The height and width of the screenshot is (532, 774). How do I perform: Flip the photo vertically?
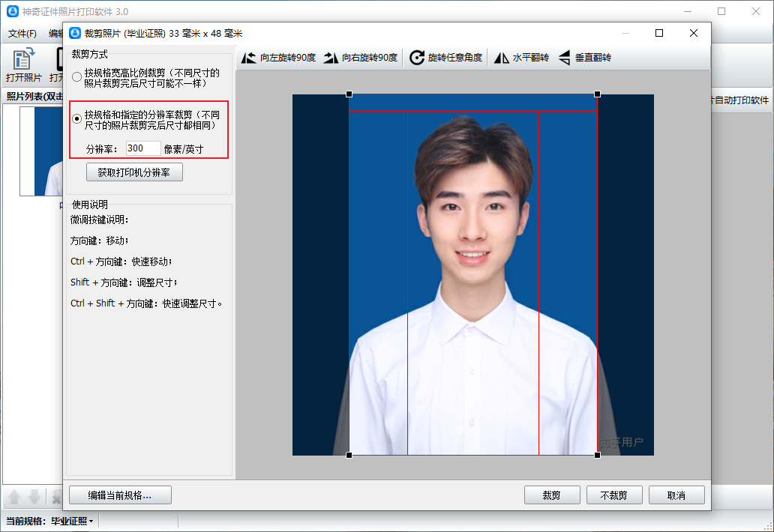[x=565, y=58]
